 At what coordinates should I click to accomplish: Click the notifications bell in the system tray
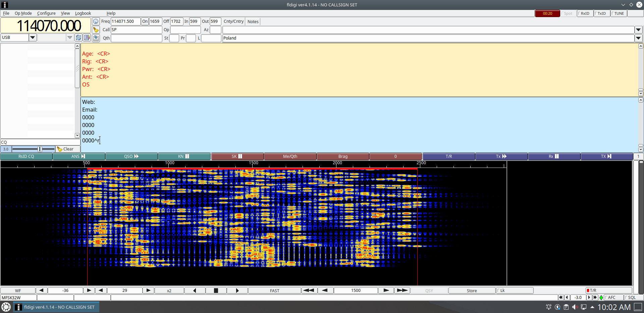(548, 307)
